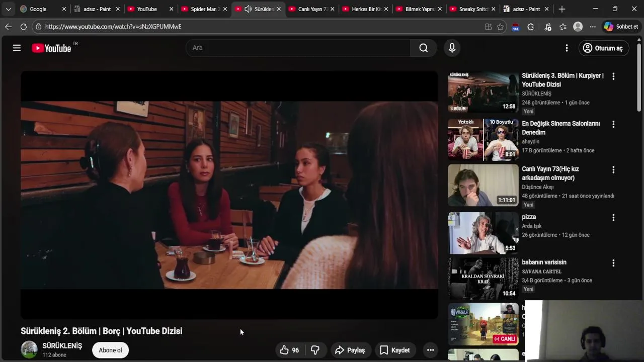Click the Canlı Yayın 73 video title
This screenshot has height=362, width=644.
[550, 173]
